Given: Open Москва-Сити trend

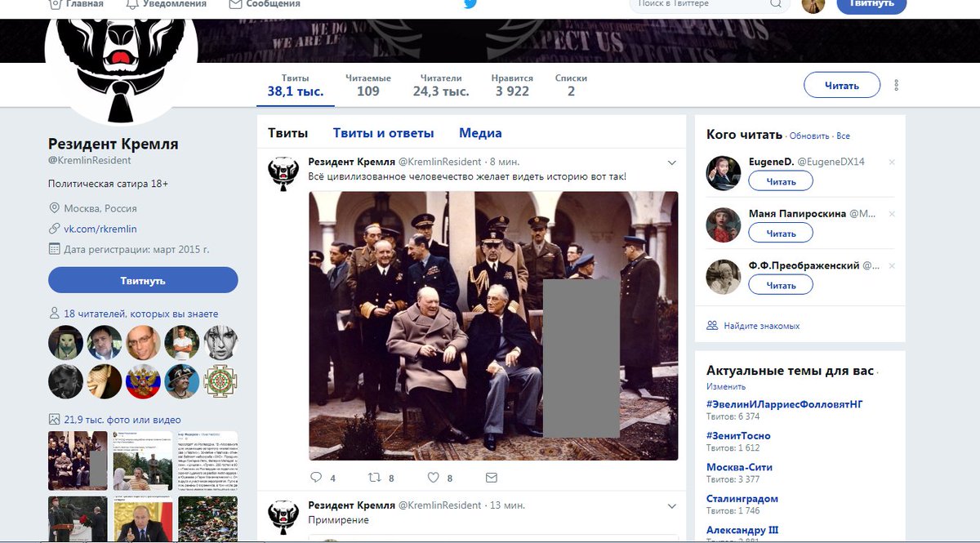Looking at the screenshot, I should (739, 467).
